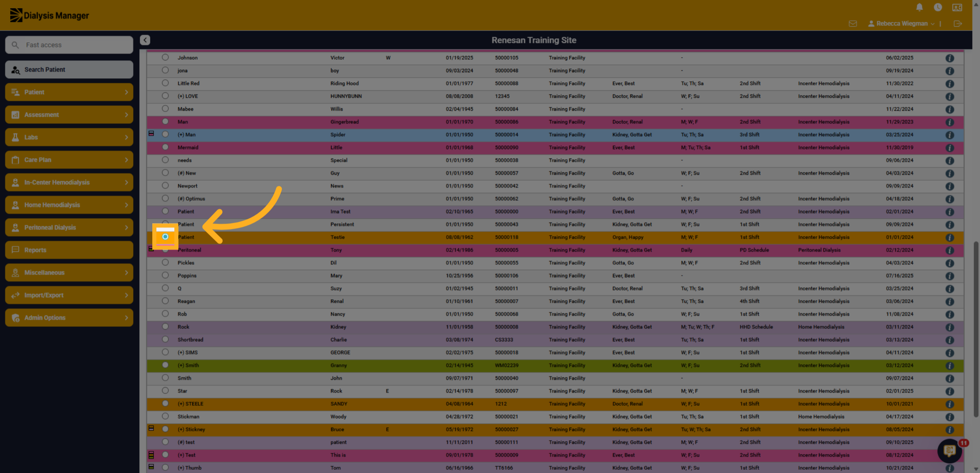
Task: Open the mail envelope icon
Action: 853,24
